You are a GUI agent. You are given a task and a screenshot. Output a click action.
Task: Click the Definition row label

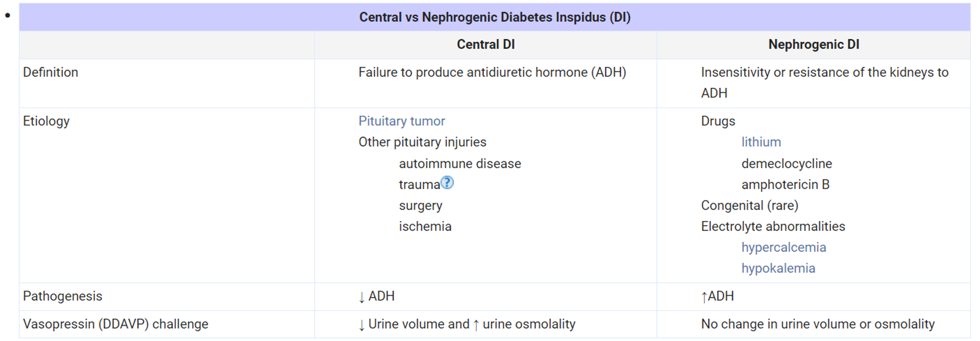(x=51, y=72)
